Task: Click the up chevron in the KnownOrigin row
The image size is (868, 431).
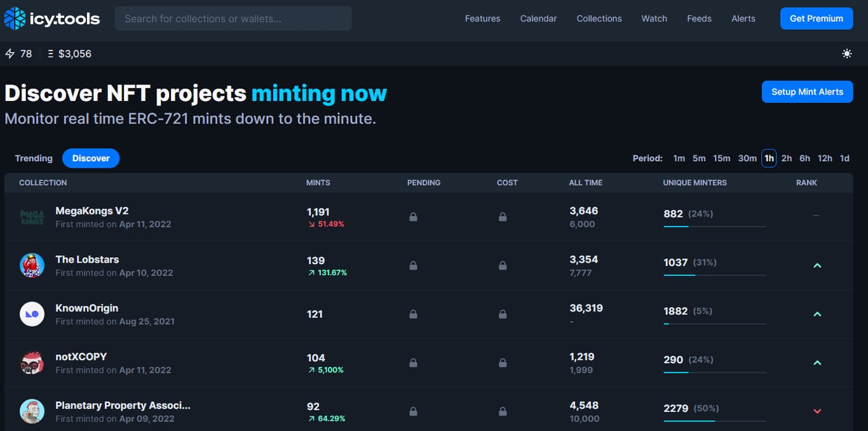Action: (817, 314)
